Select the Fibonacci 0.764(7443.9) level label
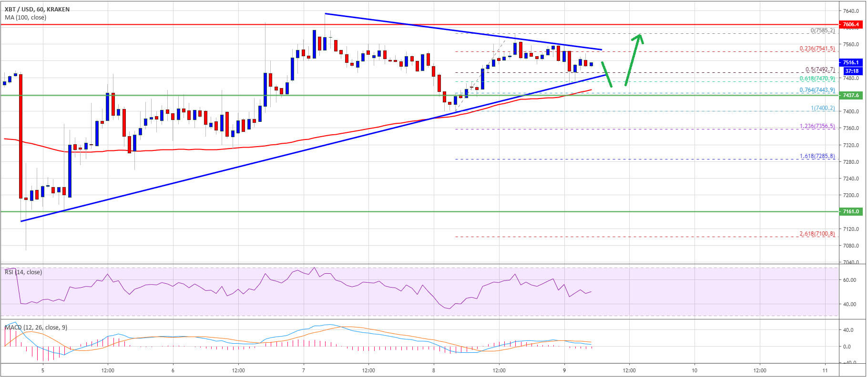This screenshot has height=378, width=868. 817,90
